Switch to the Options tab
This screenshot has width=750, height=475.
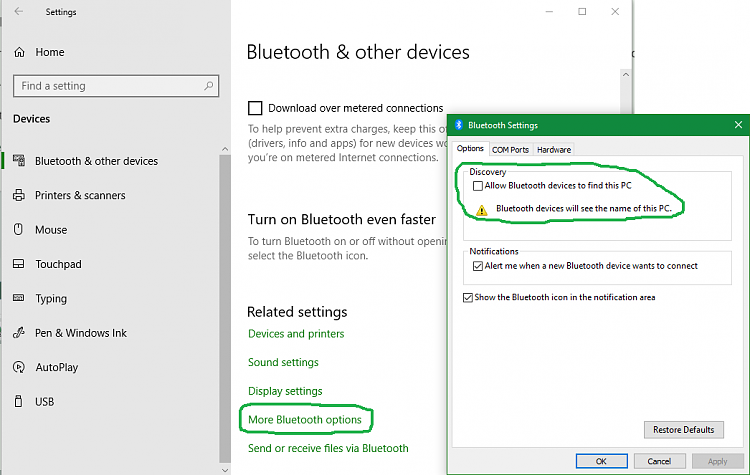coord(470,149)
